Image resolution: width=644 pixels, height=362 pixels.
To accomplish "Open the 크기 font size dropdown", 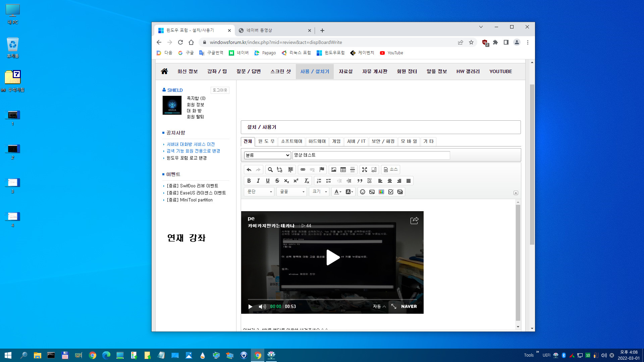I will 319,192.
